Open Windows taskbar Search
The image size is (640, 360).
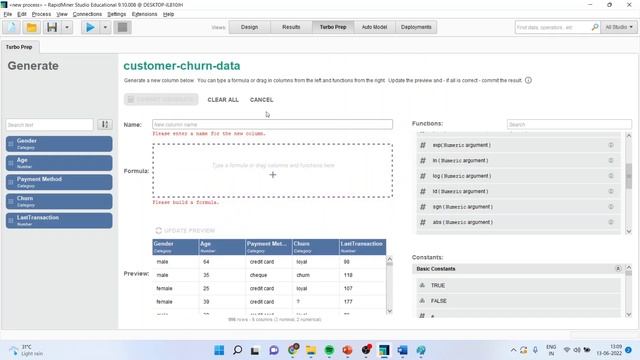tap(238, 350)
